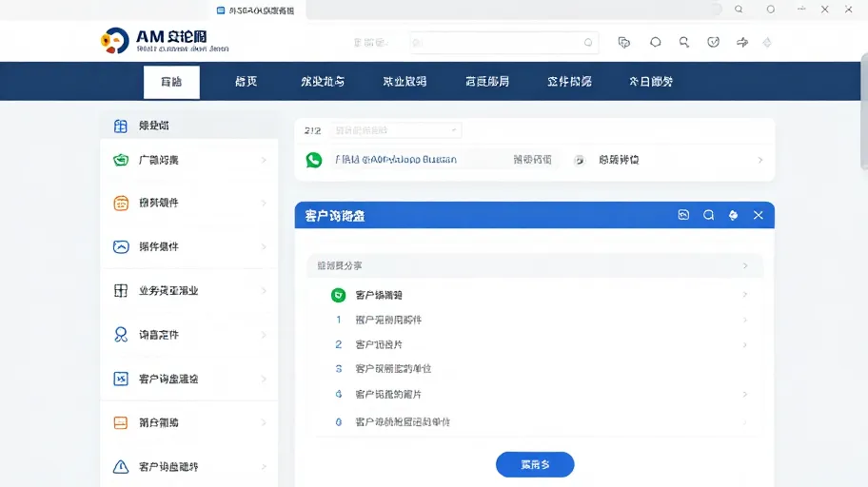Viewport: 868px width, 487px height.
Task: Open the chevron at the WhatsApp row's right end
Action: pos(760,160)
